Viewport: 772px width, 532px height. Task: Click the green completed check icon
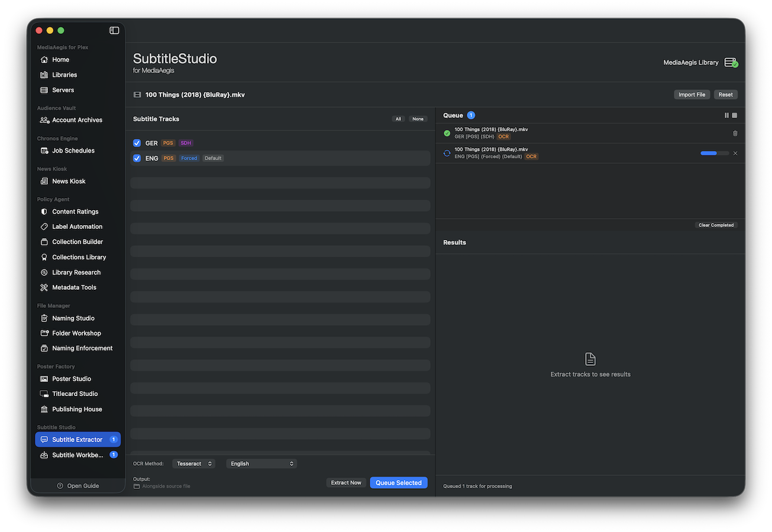[x=447, y=134]
